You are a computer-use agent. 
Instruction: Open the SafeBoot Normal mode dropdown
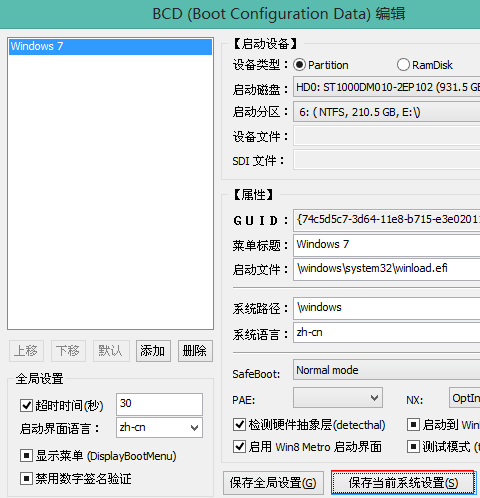tap(387, 370)
